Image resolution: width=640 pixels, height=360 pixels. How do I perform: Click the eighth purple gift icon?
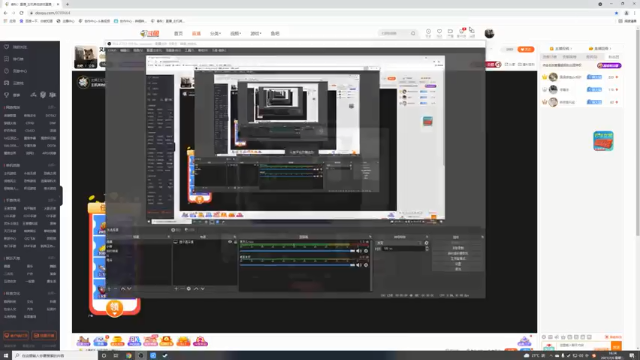coord(200,341)
